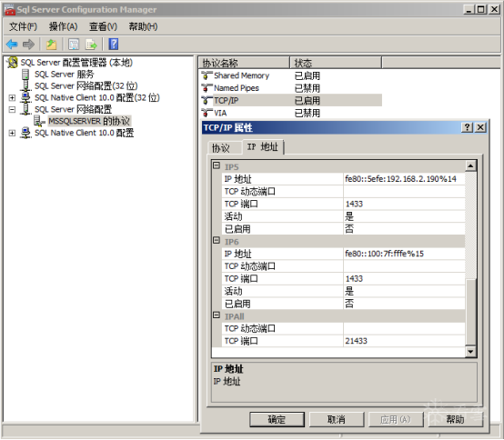The image size is (504, 440).
Task: Click the 已启用 status of TCP/IP row
Action: [307, 101]
